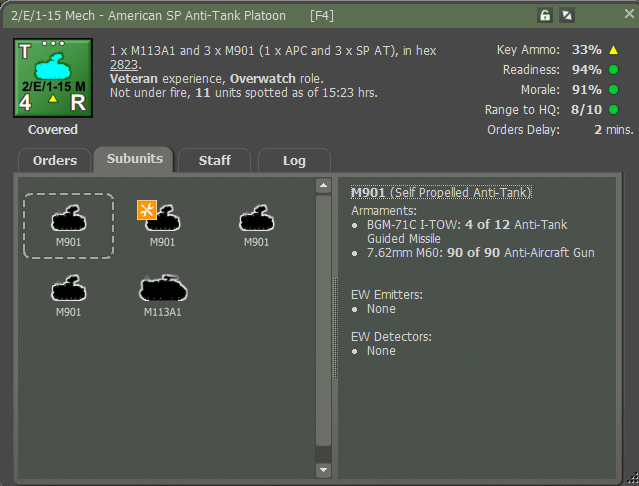Select the M113A1 APC subunit
The image size is (639, 486).
163,296
